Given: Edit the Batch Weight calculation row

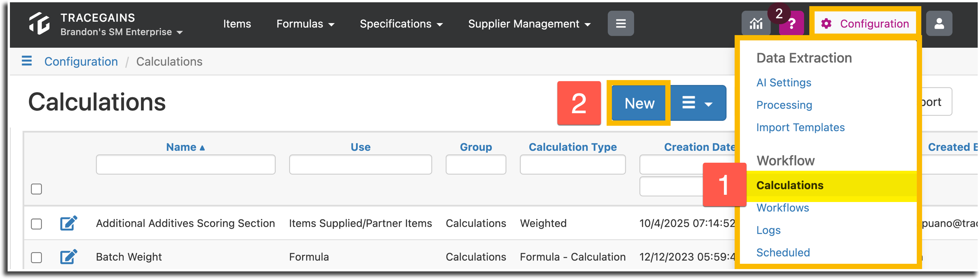Looking at the screenshot, I should pos(69,257).
